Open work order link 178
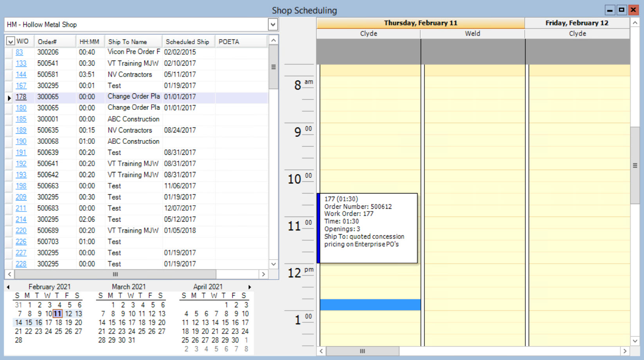 pyautogui.click(x=21, y=97)
